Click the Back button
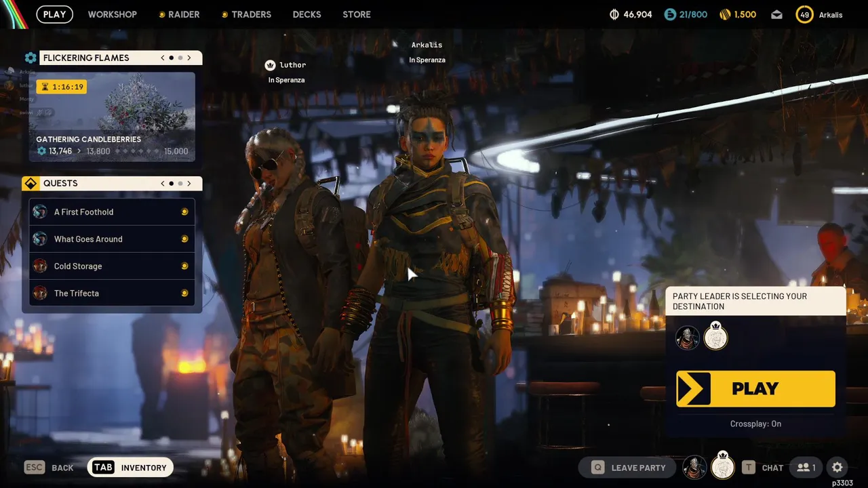Image resolution: width=868 pixels, height=488 pixels. pyautogui.click(x=49, y=468)
